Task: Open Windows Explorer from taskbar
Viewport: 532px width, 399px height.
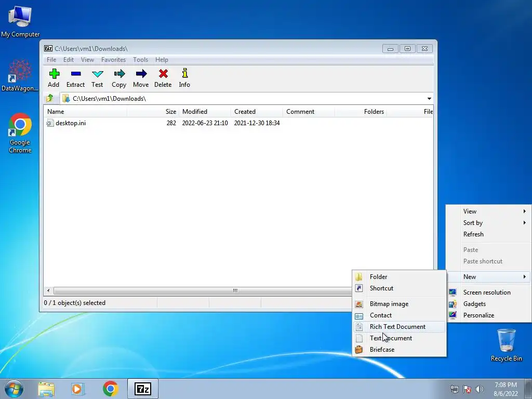Action: pos(46,389)
